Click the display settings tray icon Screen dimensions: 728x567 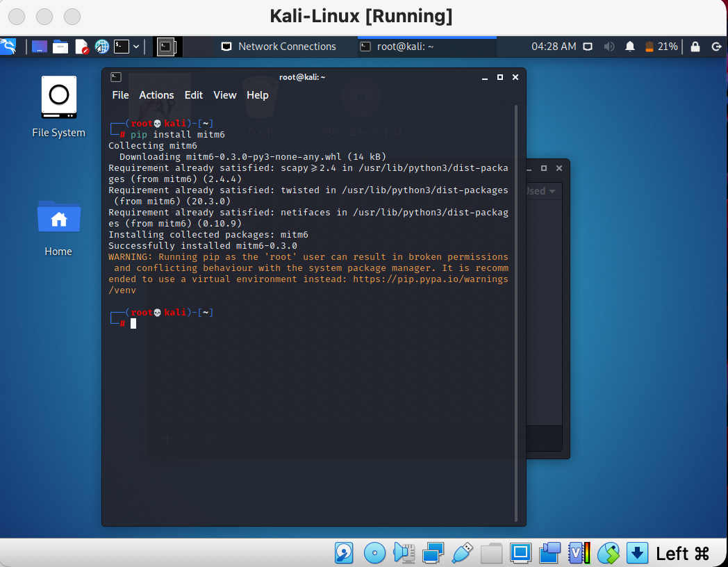click(x=588, y=47)
